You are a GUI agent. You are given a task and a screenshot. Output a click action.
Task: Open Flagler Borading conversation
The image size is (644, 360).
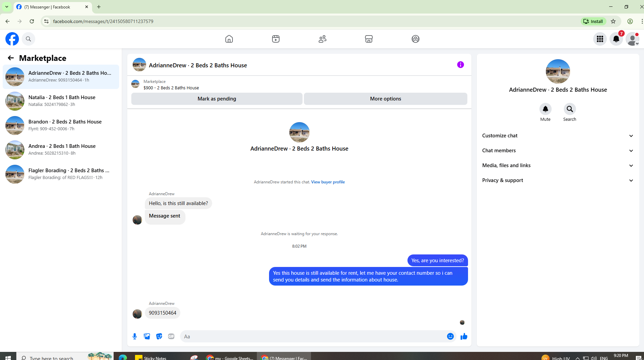coord(61,174)
